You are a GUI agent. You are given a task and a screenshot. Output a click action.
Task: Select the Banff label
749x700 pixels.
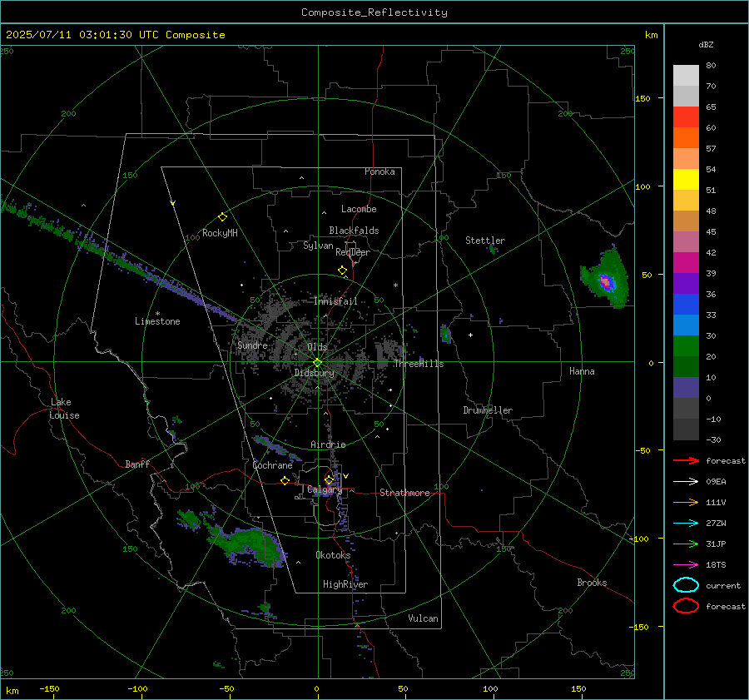(137, 464)
